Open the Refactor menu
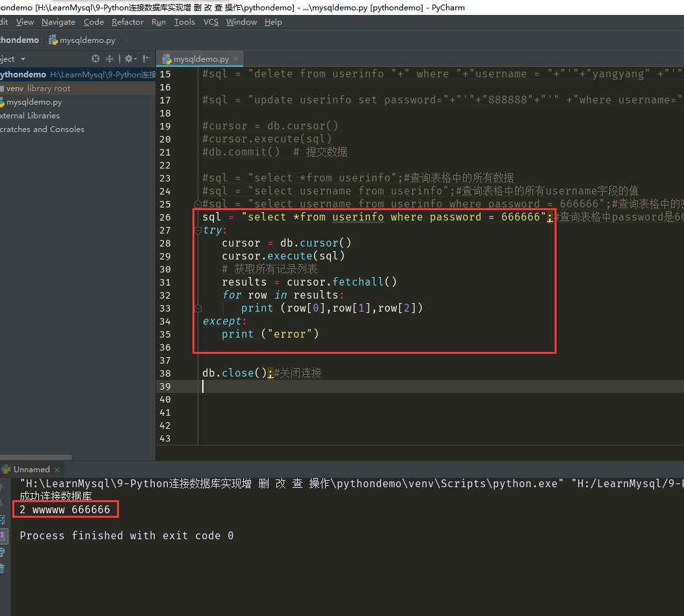Image resolution: width=684 pixels, height=616 pixels. click(x=127, y=22)
